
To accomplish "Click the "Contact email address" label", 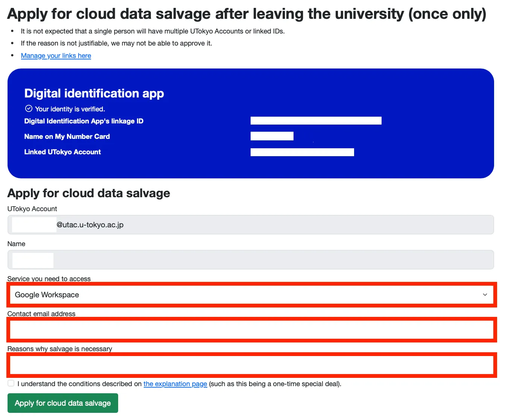I will point(41,314).
